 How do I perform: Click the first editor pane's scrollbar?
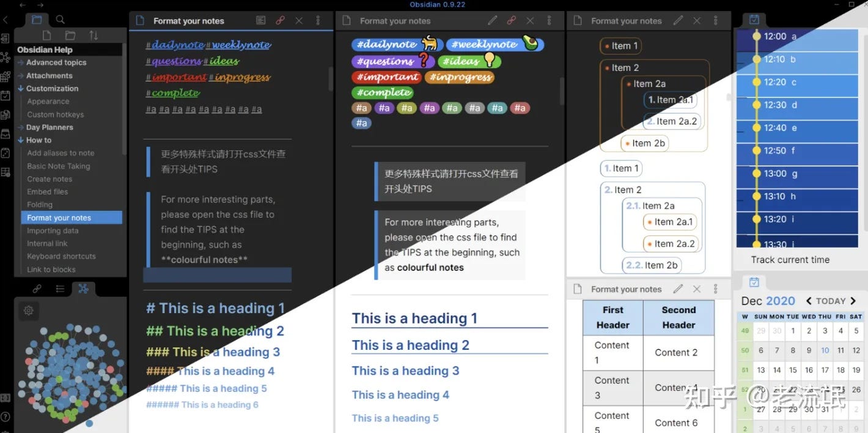point(331,78)
